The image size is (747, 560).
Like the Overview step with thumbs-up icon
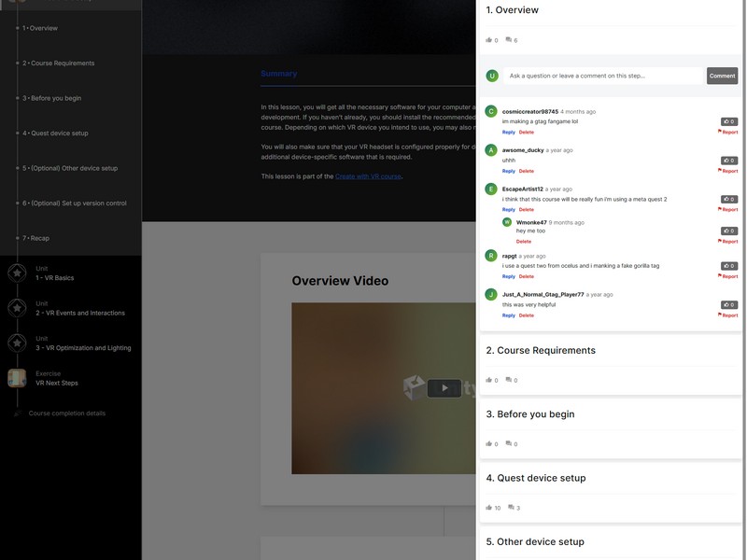pyautogui.click(x=488, y=40)
